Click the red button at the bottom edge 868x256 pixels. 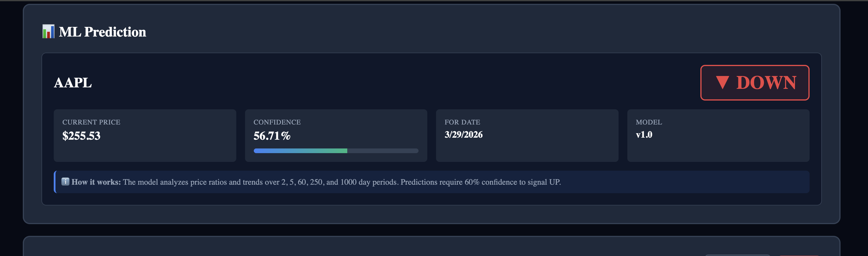pos(799,255)
